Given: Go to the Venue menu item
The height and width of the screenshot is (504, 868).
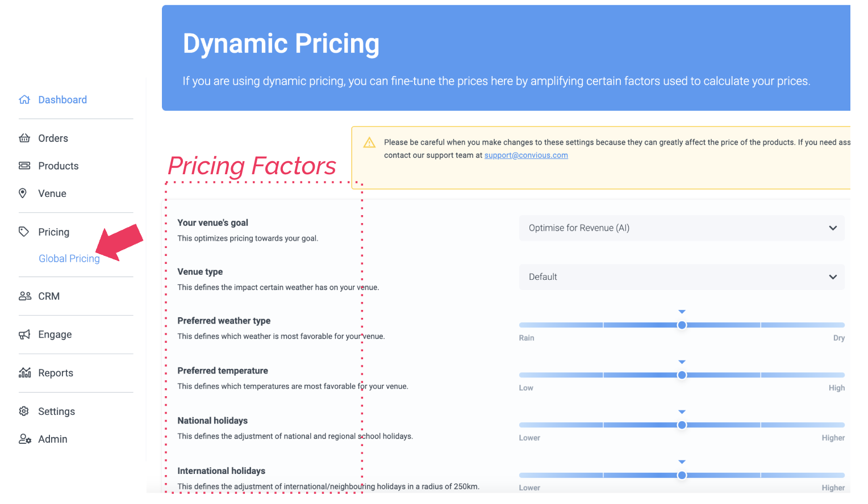Looking at the screenshot, I should [x=52, y=194].
